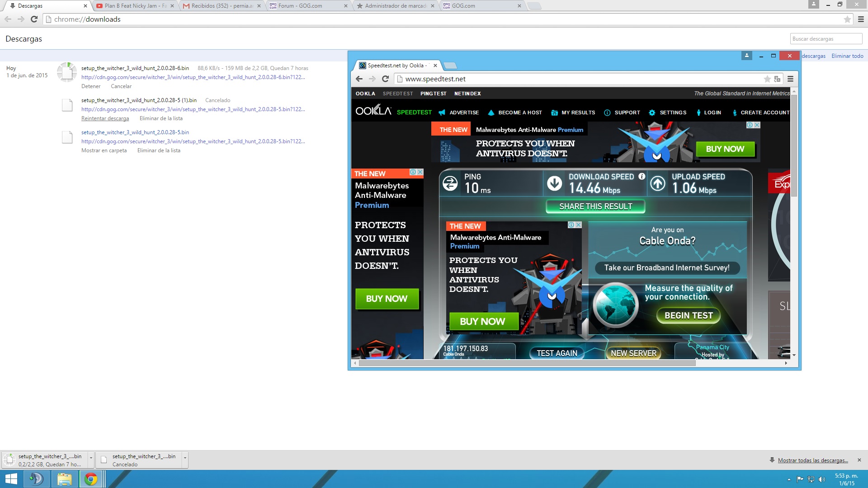The image size is (868, 488).
Task: Click download speed arrow icon
Action: tap(554, 183)
